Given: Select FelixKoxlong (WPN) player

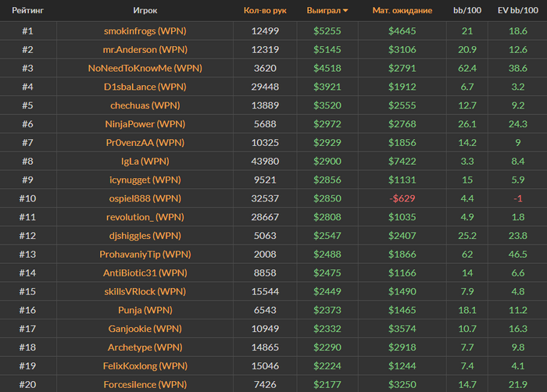Looking at the screenshot, I should 145,365.
